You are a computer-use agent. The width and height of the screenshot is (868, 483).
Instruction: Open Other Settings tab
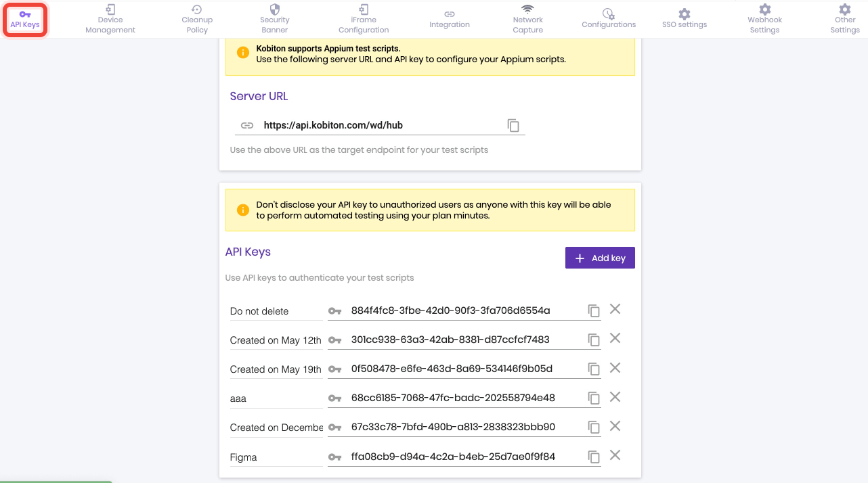tap(845, 20)
